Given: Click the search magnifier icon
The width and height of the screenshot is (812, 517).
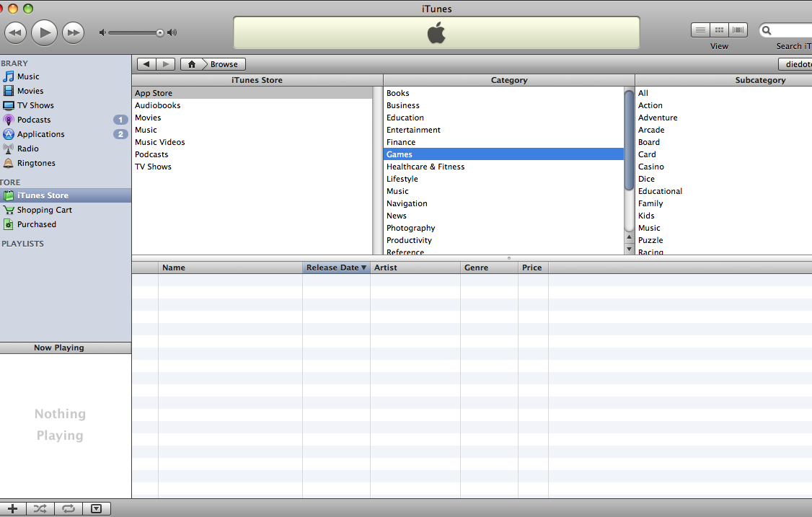Looking at the screenshot, I should (x=767, y=30).
